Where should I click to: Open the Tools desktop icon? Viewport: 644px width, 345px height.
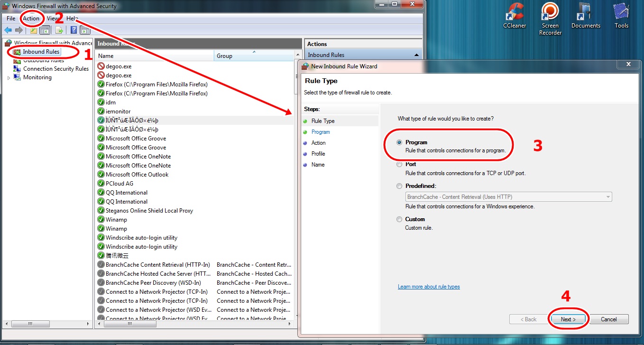tap(621, 16)
